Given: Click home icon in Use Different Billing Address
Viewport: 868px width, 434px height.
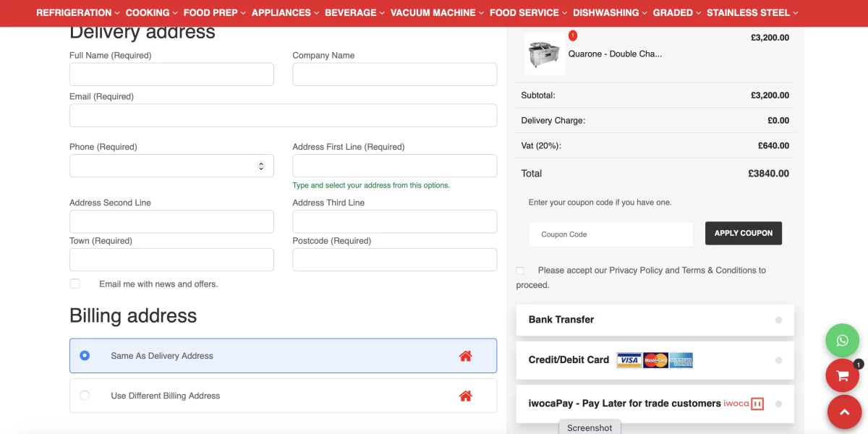Looking at the screenshot, I should pyautogui.click(x=465, y=396).
